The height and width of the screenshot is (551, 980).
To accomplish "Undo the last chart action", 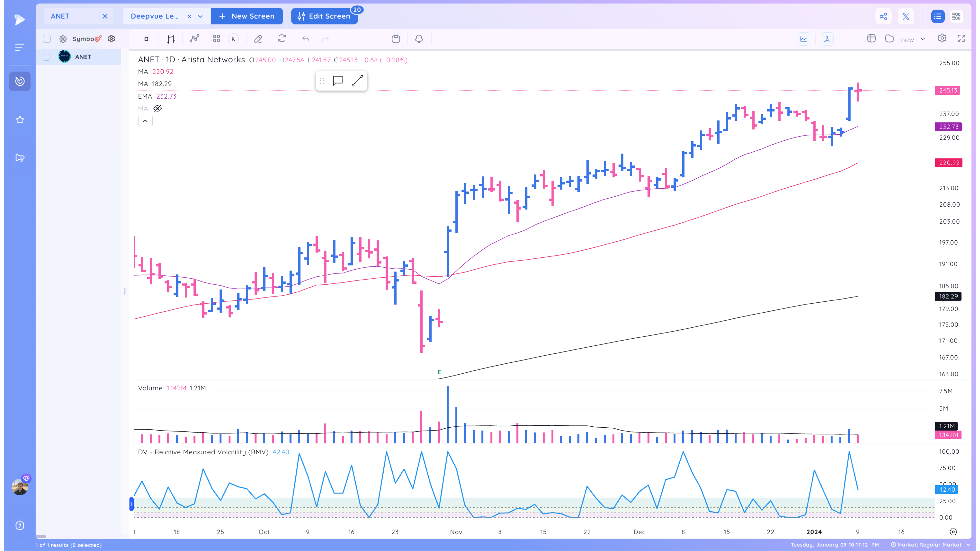I will pyautogui.click(x=306, y=39).
